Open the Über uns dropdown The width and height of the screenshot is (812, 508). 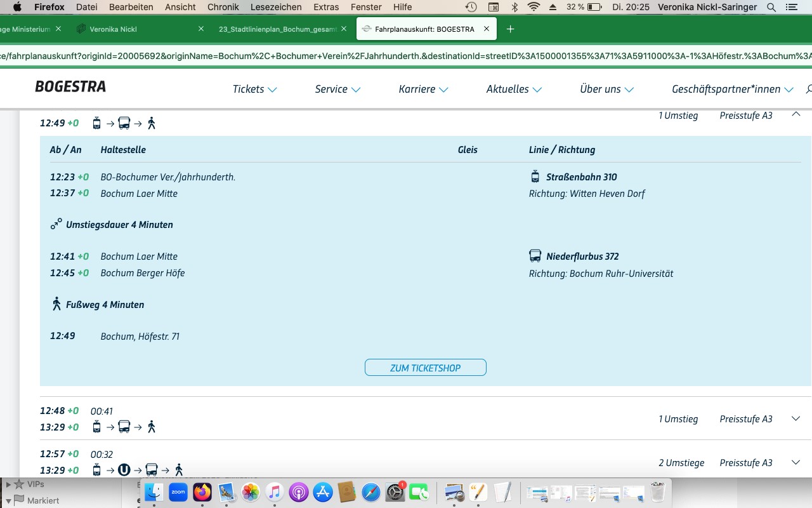[x=606, y=90]
